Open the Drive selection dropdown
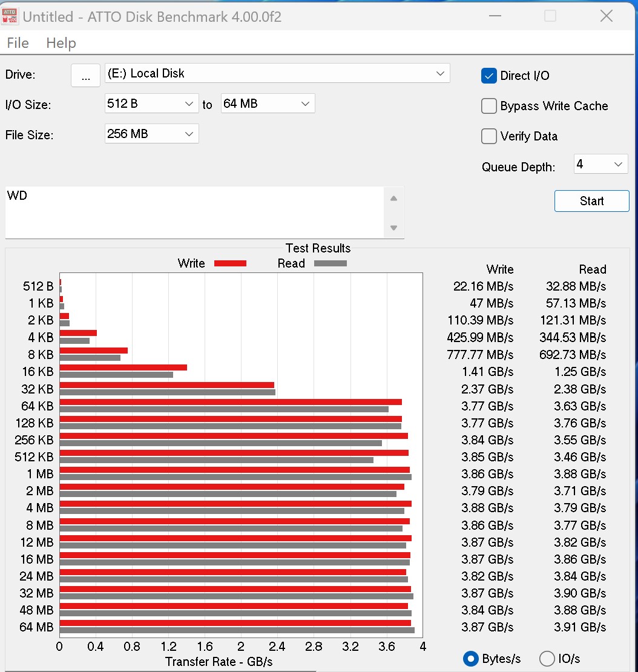 click(277, 73)
